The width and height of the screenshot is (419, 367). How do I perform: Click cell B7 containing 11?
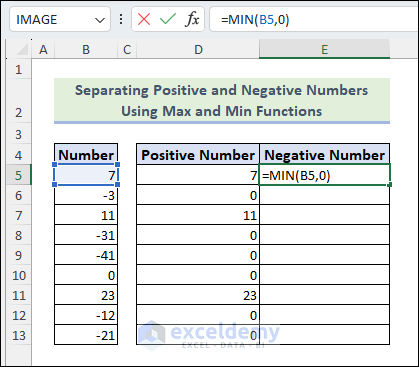pyautogui.click(x=86, y=215)
